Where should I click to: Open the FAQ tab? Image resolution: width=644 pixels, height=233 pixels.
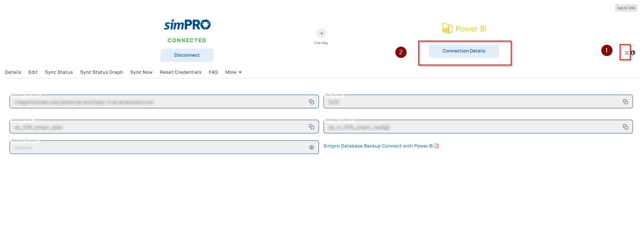[214, 72]
